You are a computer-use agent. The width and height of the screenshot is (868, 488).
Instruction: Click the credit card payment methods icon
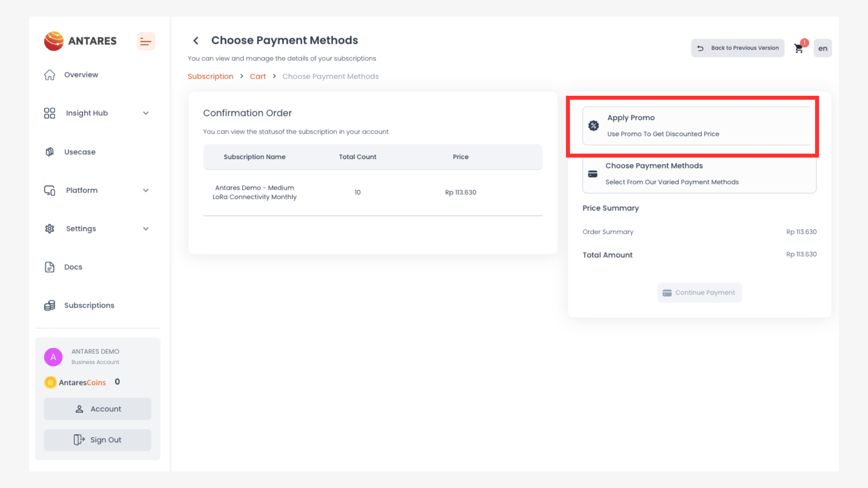click(x=593, y=174)
